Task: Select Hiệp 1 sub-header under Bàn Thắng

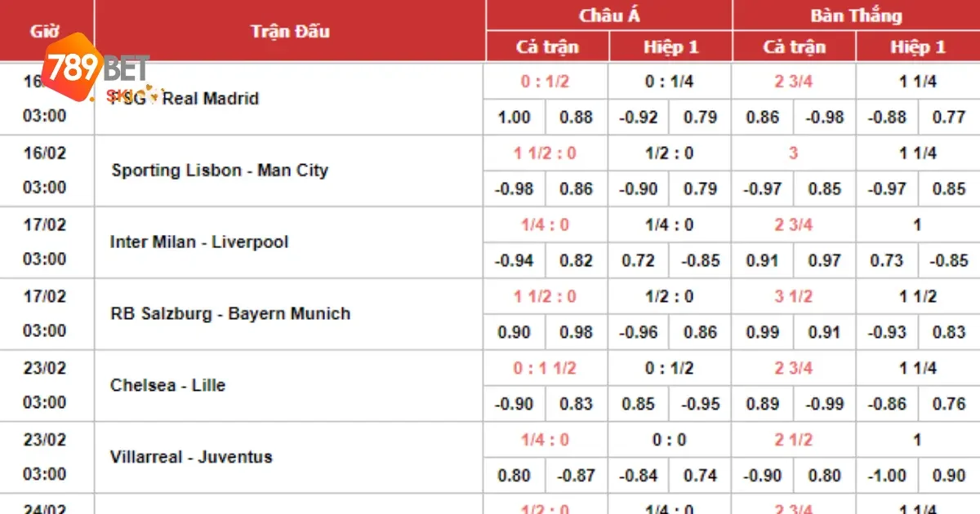Action: [917, 47]
